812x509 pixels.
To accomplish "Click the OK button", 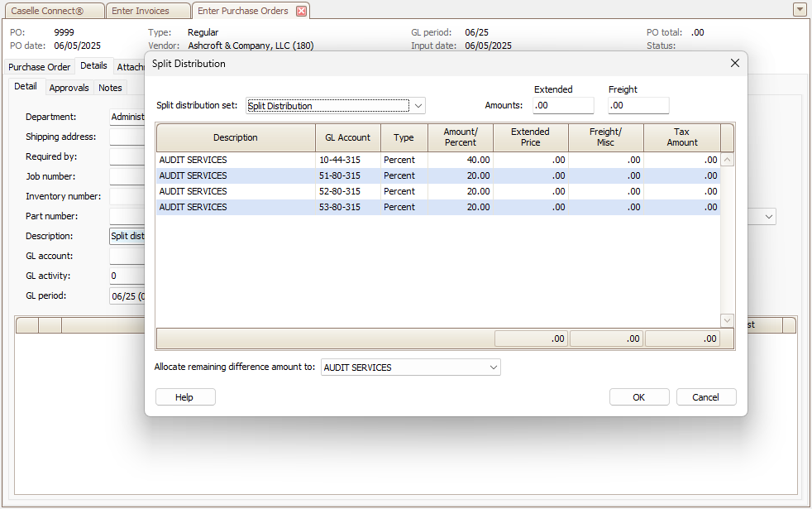I will click(x=638, y=397).
